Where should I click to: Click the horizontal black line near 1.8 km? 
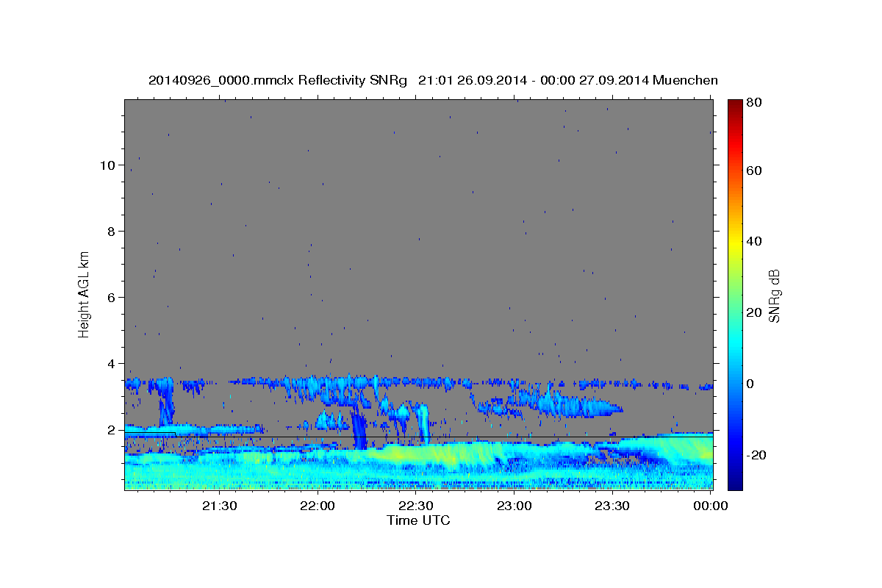pos(418,437)
